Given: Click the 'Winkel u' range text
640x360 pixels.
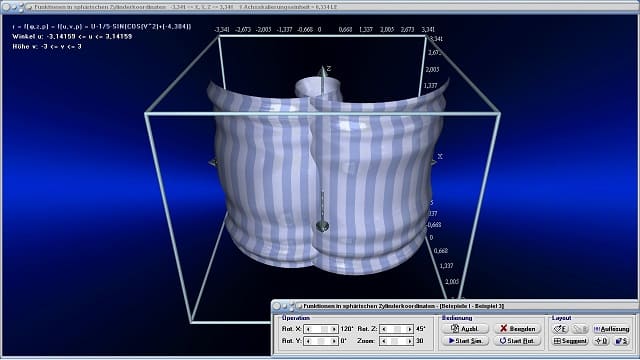Looking at the screenshot, I should pyautogui.click(x=72, y=36).
